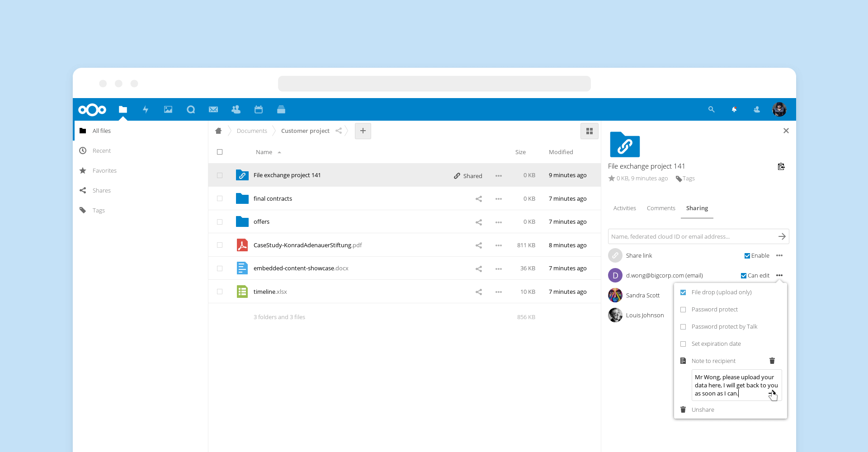The height and width of the screenshot is (452, 868).
Task: Click the share recipient name input field
Action: [691, 236]
